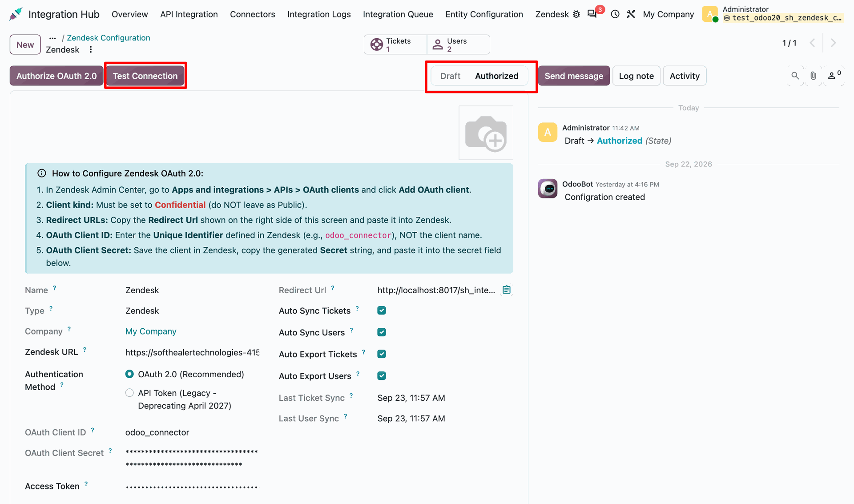
Task: Click the wrench-screwdriver tools icon
Action: coord(631,14)
